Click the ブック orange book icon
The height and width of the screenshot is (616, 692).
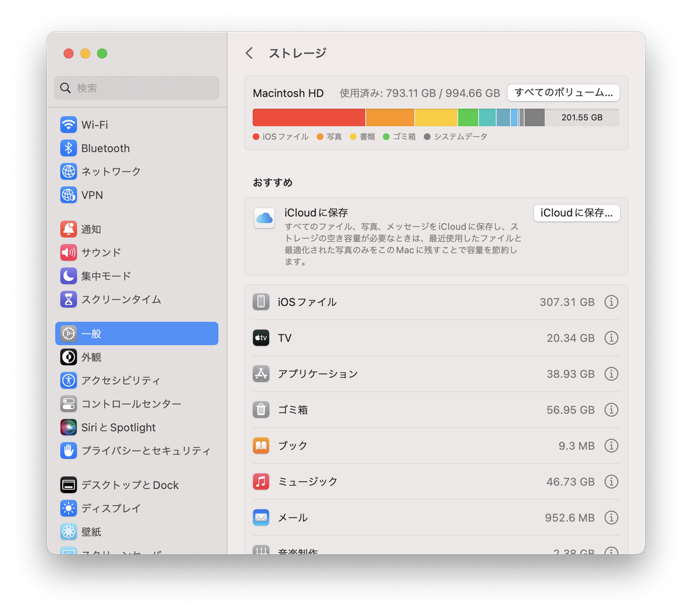coord(261,445)
